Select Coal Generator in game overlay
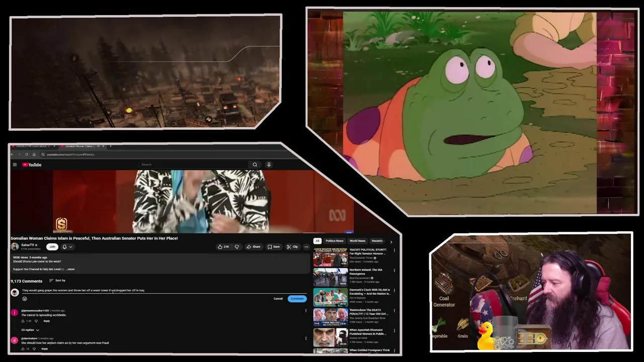This screenshot has width=644, height=362. pyautogui.click(x=444, y=301)
